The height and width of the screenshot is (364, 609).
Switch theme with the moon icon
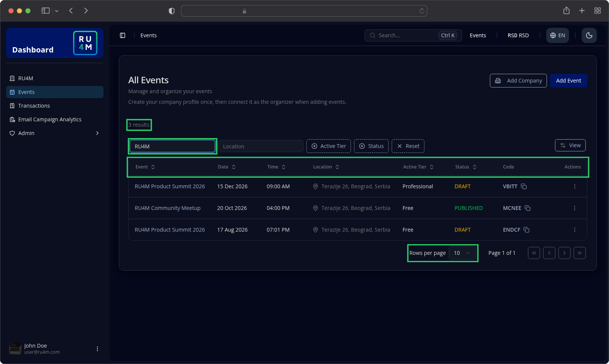click(x=589, y=35)
